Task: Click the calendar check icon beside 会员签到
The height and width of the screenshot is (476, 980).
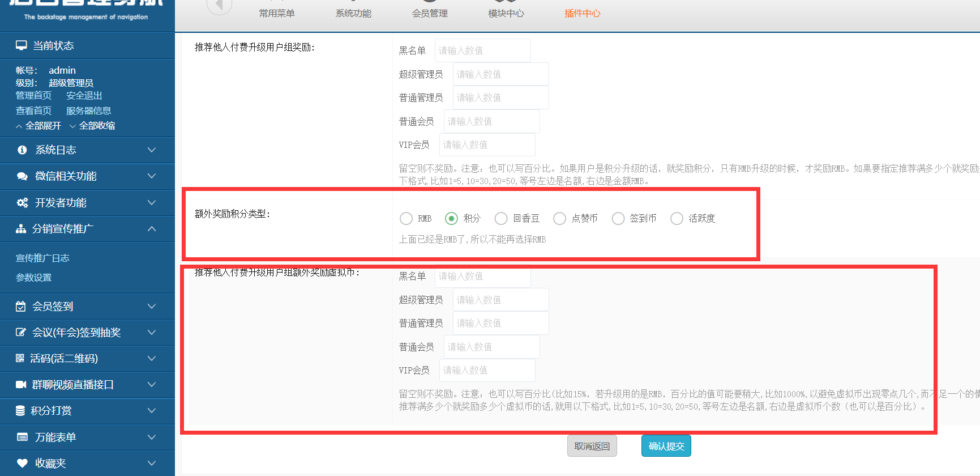Action: (x=21, y=307)
